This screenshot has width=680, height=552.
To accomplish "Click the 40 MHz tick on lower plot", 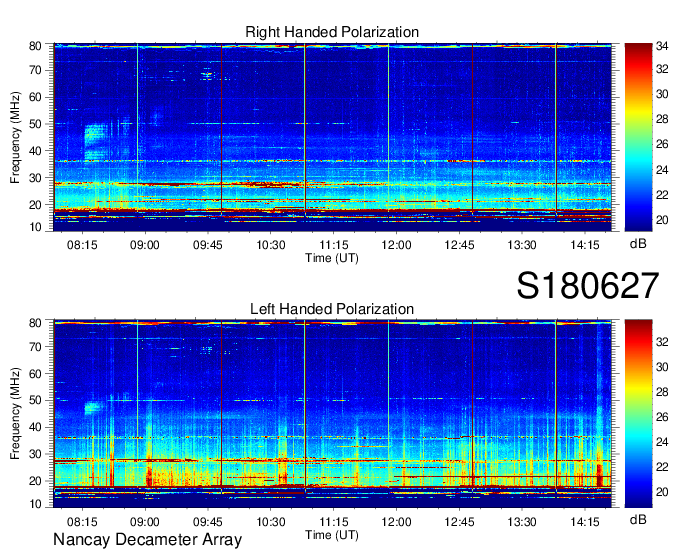I will [35, 427].
